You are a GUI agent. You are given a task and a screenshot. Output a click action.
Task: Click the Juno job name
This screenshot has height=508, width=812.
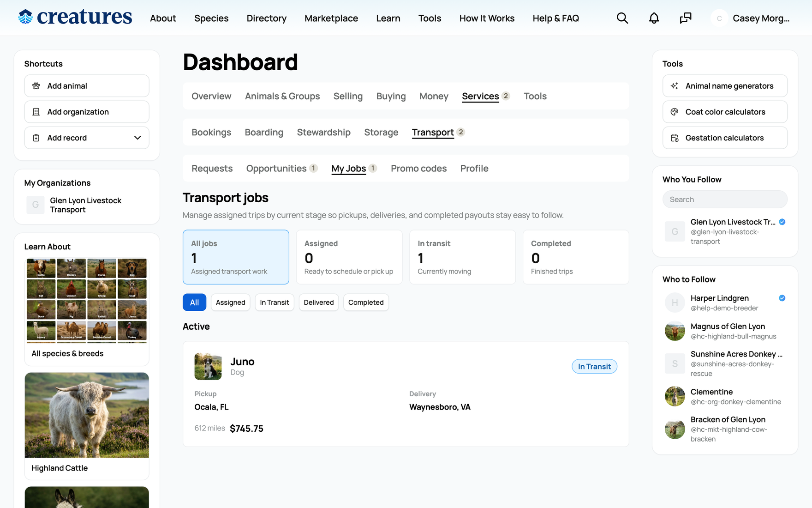pos(242,362)
